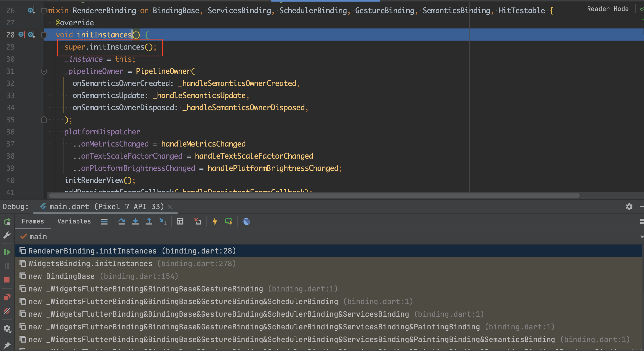Viewport: 644px width, 351px height.
Task: Hide the Debug tool window
Action: pyautogui.click(x=642, y=207)
